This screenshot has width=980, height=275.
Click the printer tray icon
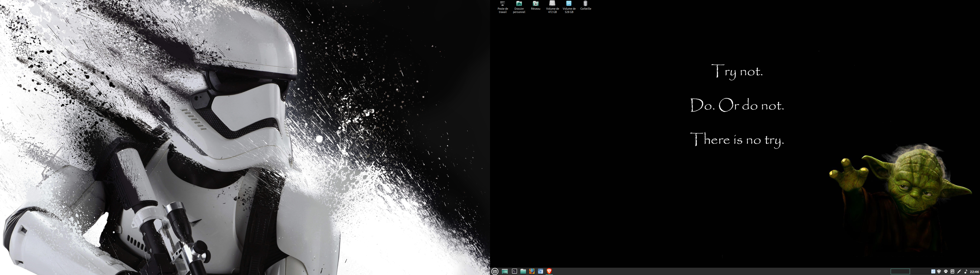946,271
